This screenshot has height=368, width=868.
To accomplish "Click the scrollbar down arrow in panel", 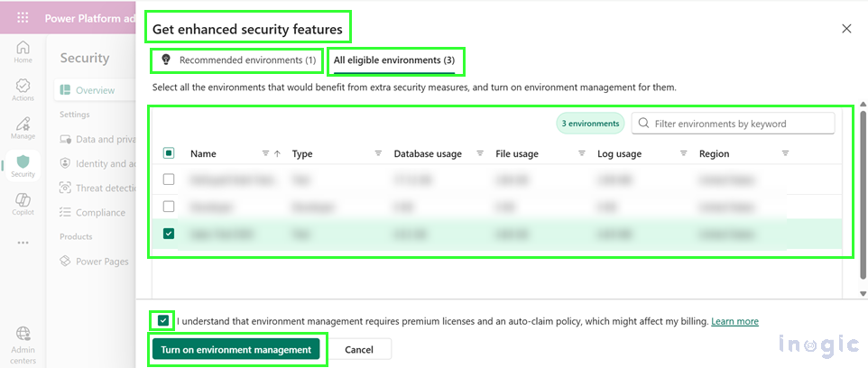I will point(863,293).
